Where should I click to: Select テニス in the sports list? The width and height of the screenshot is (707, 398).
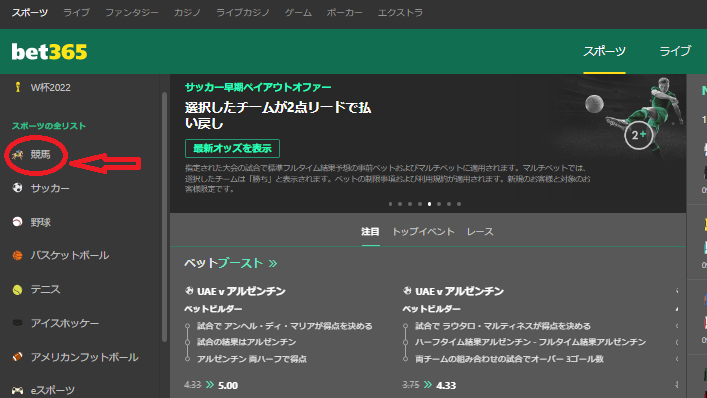(x=45, y=289)
